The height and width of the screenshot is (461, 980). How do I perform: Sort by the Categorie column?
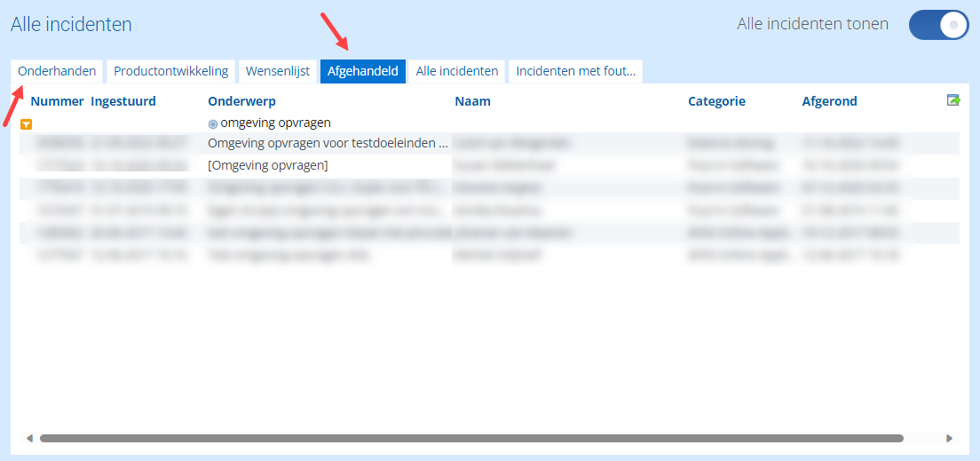click(x=716, y=101)
